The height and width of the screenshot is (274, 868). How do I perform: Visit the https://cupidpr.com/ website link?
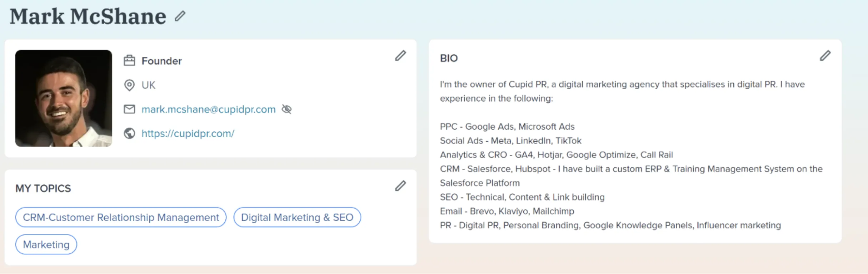[188, 133]
